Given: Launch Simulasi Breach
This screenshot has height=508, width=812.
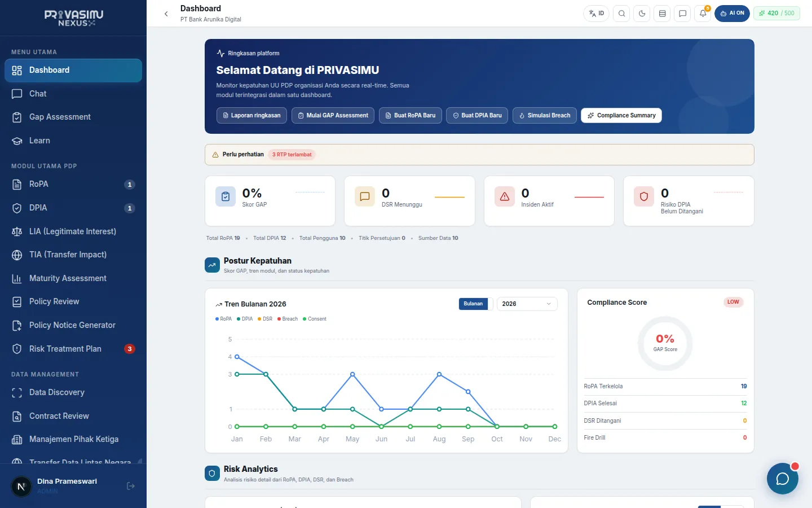Looking at the screenshot, I should click(x=545, y=115).
